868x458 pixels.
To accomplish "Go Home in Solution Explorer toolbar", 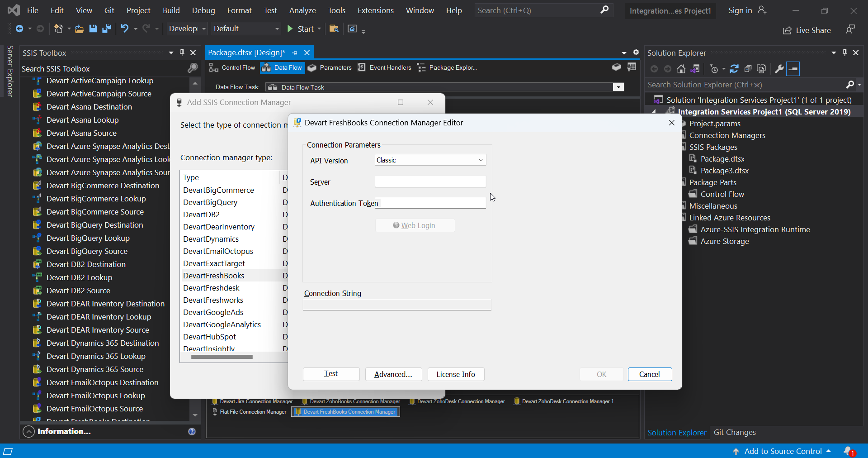I will (681, 69).
